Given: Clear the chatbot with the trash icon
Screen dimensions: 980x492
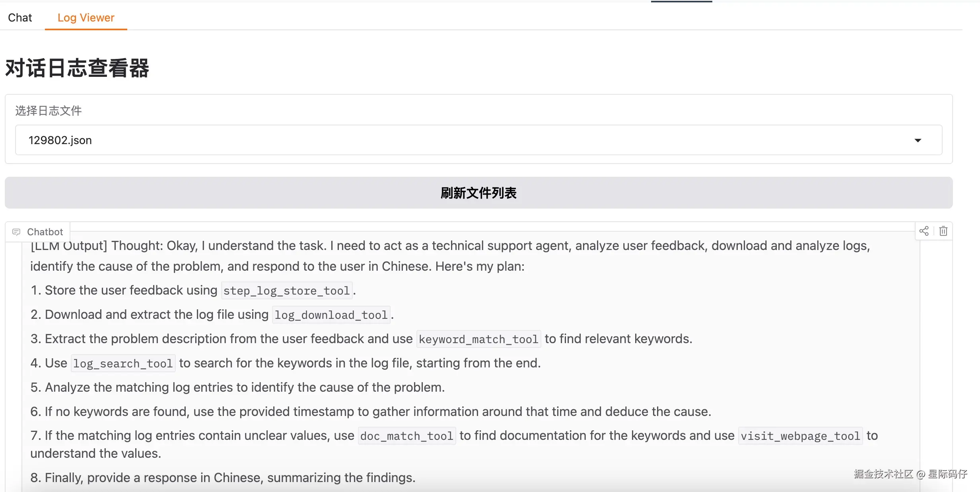Looking at the screenshot, I should [943, 231].
